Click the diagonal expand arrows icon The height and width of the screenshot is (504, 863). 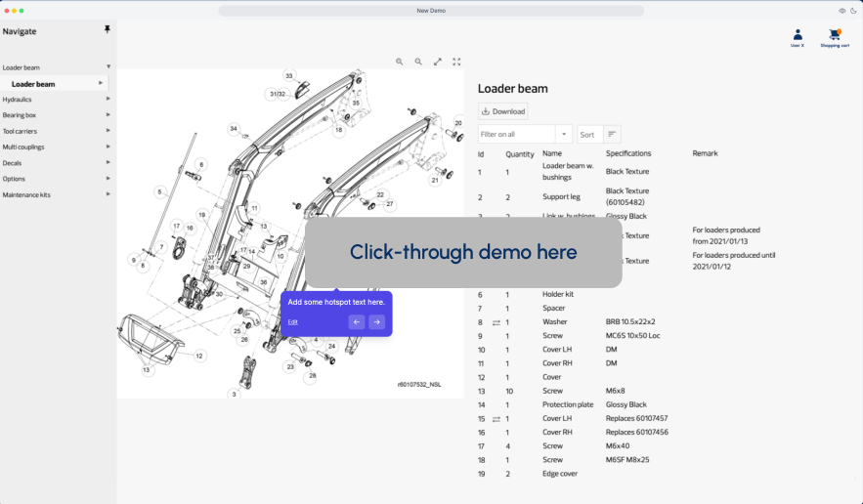438,62
